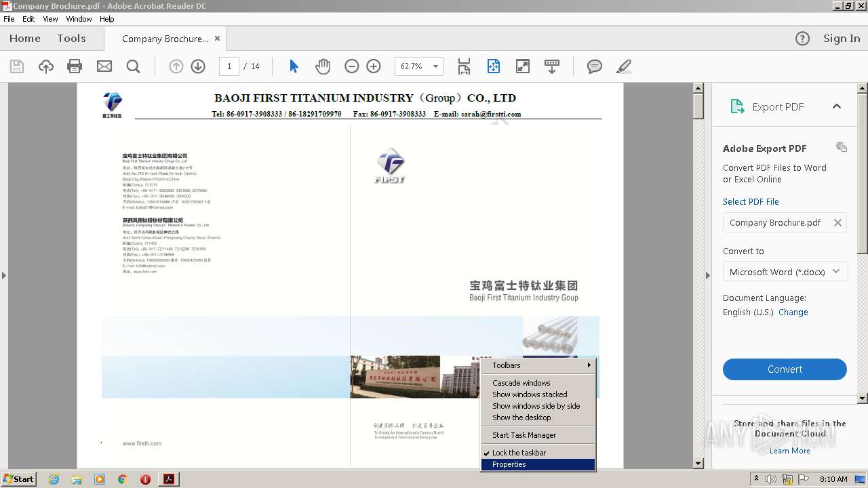The height and width of the screenshot is (488, 868).
Task: Open Windows Explorer folder on taskbar
Action: (x=77, y=479)
